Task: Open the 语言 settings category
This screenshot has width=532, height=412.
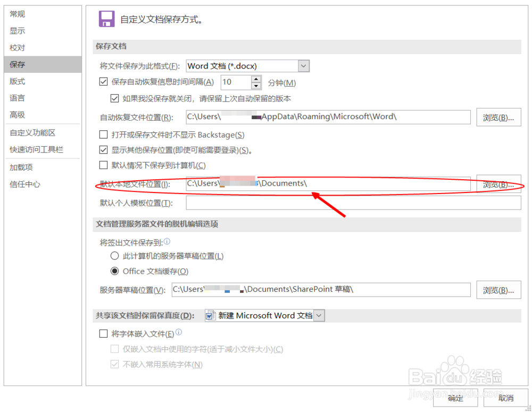Action: [x=43, y=98]
